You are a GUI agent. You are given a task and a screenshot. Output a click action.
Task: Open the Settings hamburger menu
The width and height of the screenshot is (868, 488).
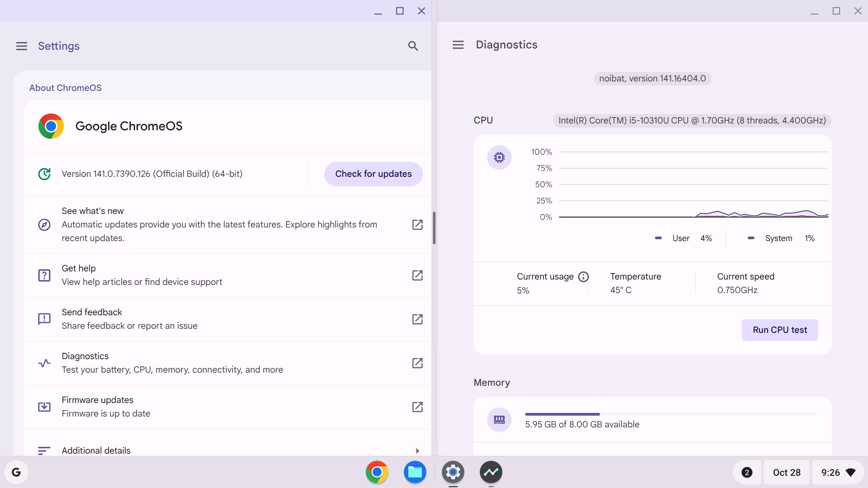(22, 46)
